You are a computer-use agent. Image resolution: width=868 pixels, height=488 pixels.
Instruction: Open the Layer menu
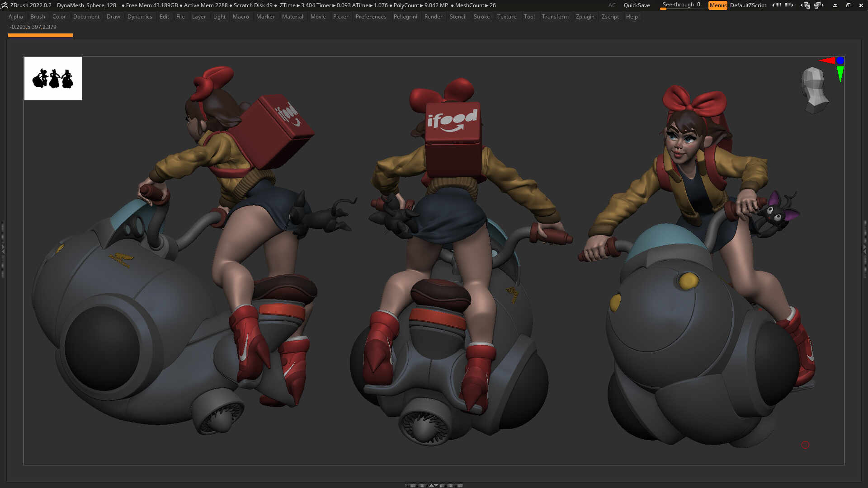click(x=199, y=17)
